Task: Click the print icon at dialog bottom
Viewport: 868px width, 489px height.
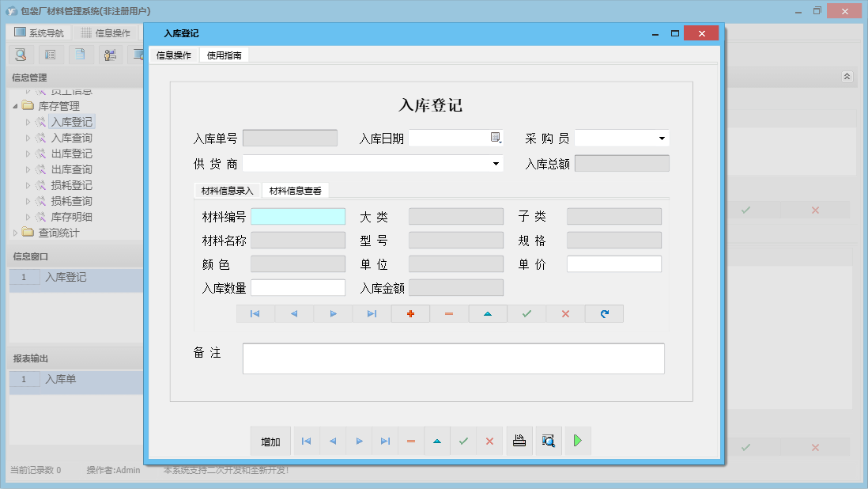Action: point(519,441)
